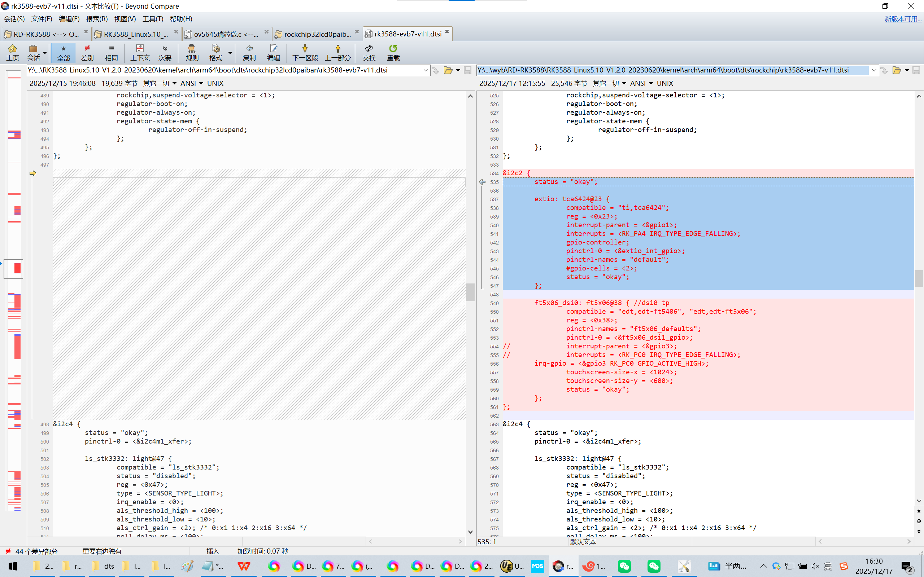Viewport: 924px width, 577px height.
Task: Open the Rules (规则) tool
Action: [192, 52]
